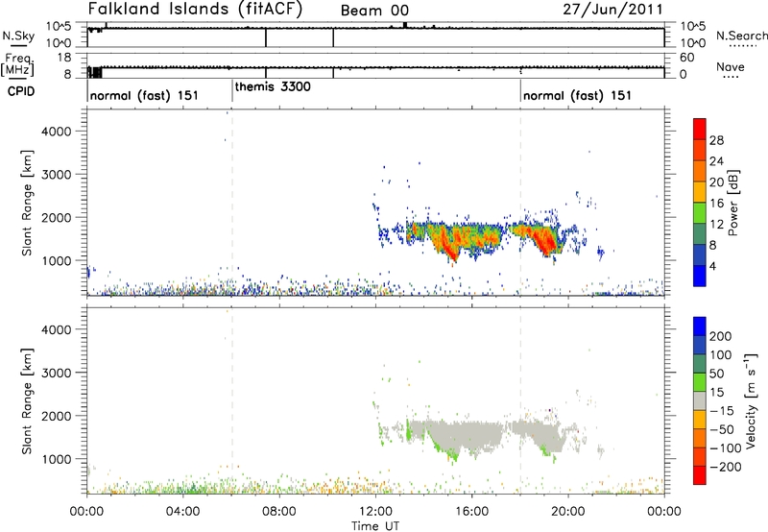Click the '28' value on the power scale
The width and height of the screenshot is (768, 532).
pos(716,140)
